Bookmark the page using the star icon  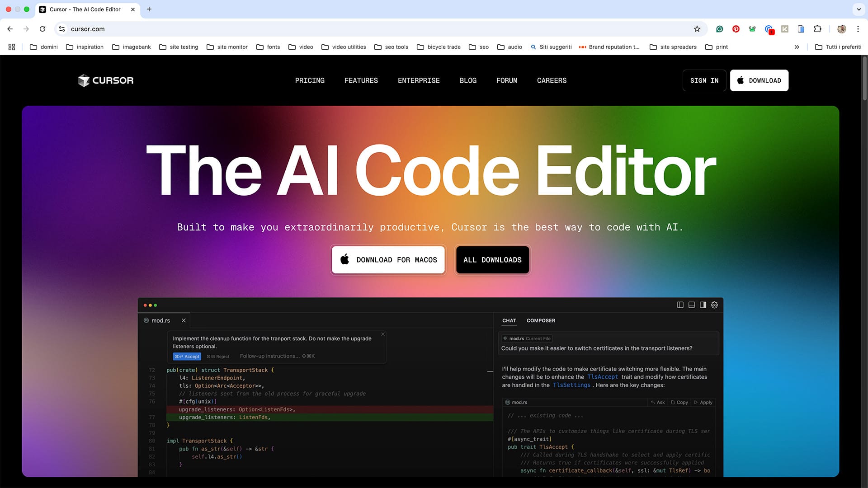[698, 28]
